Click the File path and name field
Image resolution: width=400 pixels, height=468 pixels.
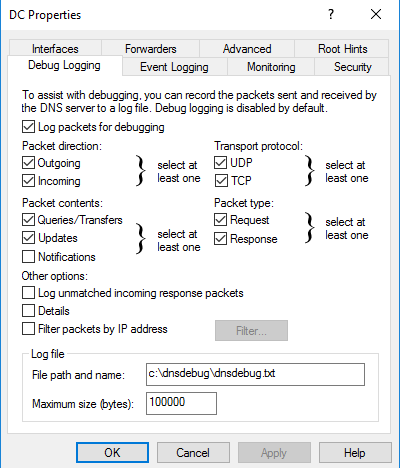255,375
